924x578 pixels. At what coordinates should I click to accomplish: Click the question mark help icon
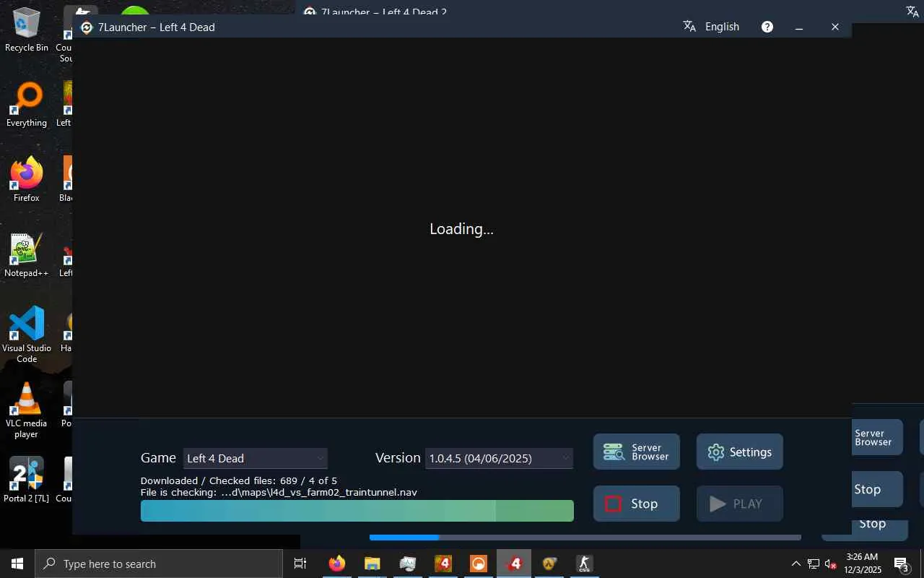pos(767,27)
